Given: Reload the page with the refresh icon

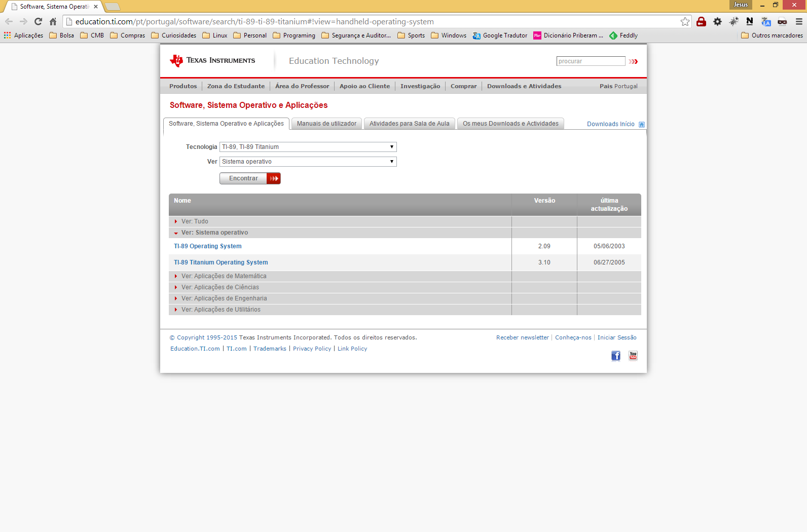Looking at the screenshot, I should (38, 21).
